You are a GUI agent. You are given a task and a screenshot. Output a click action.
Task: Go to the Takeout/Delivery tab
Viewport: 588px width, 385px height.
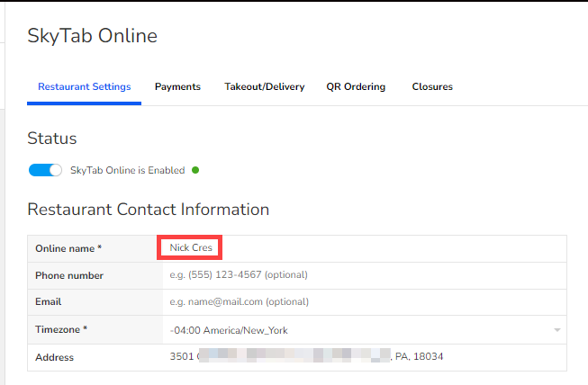click(264, 87)
